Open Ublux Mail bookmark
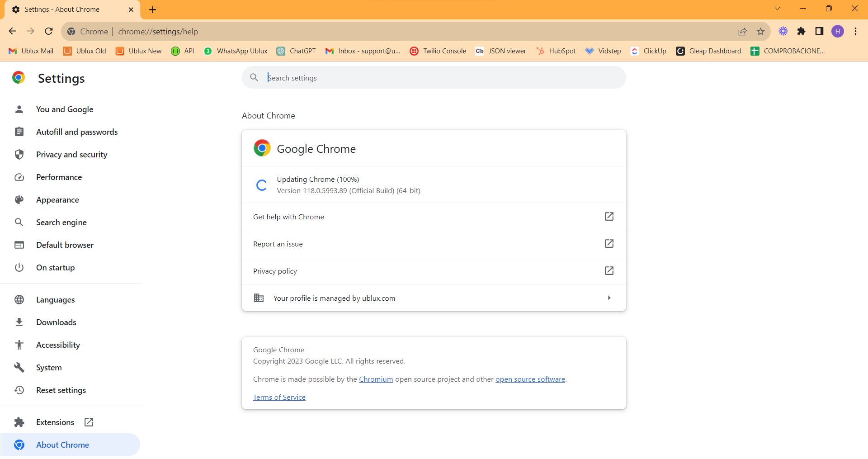The image size is (868, 459). (31, 51)
